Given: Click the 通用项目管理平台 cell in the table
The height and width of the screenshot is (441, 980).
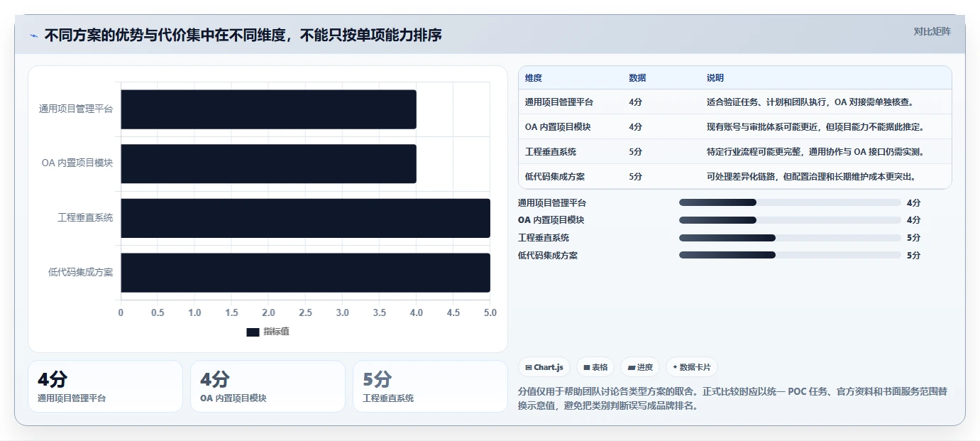Looking at the screenshot, I should [559, 102].
